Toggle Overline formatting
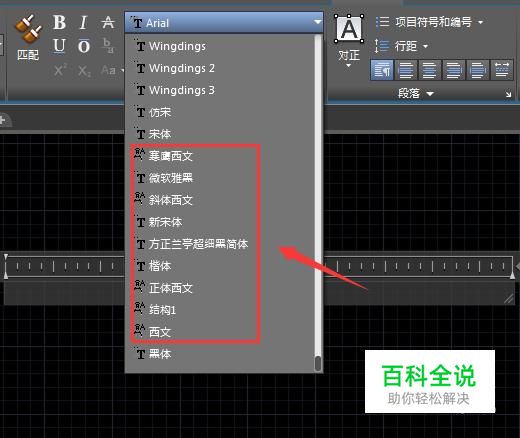This screenshot has height=438, width=520. (x=83, y=46)
